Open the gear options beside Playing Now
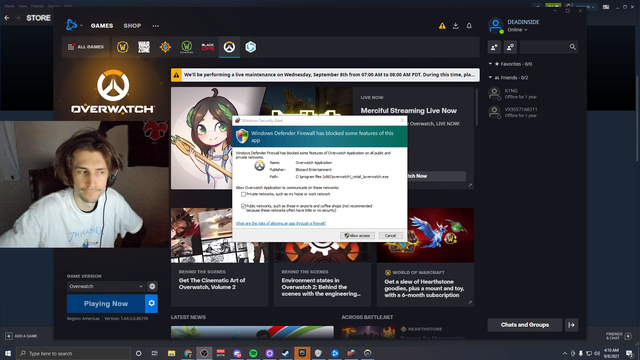640x360 pixels. [151, 303]
